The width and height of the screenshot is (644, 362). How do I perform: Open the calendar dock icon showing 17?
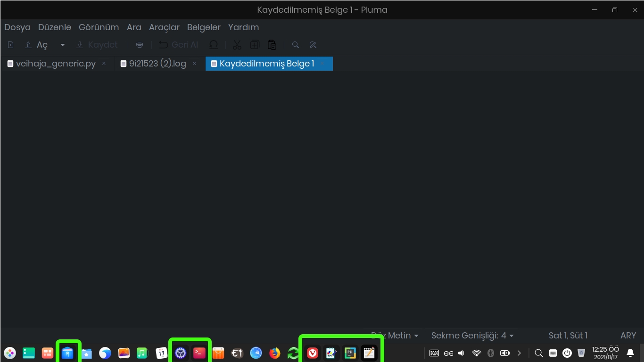[162, 353]
